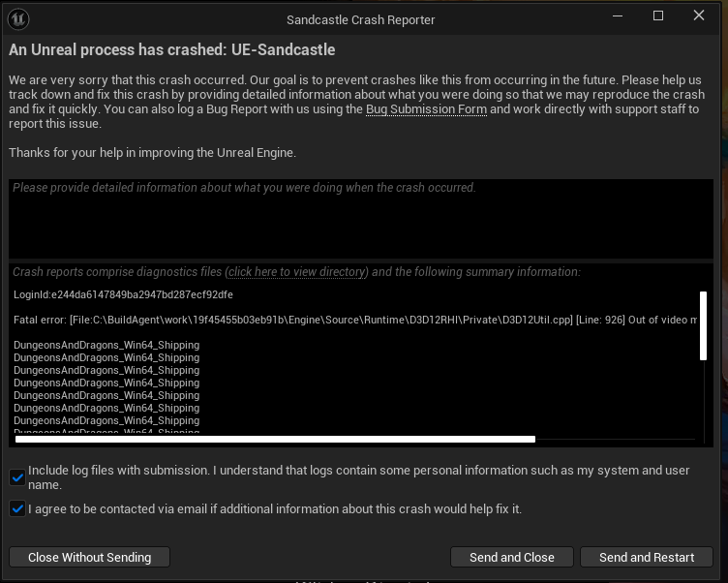Click the first DungeonsAndDragons_Win64_Shipping stack entry
This screenshot has height=583, width=728.
click(106, 345)
